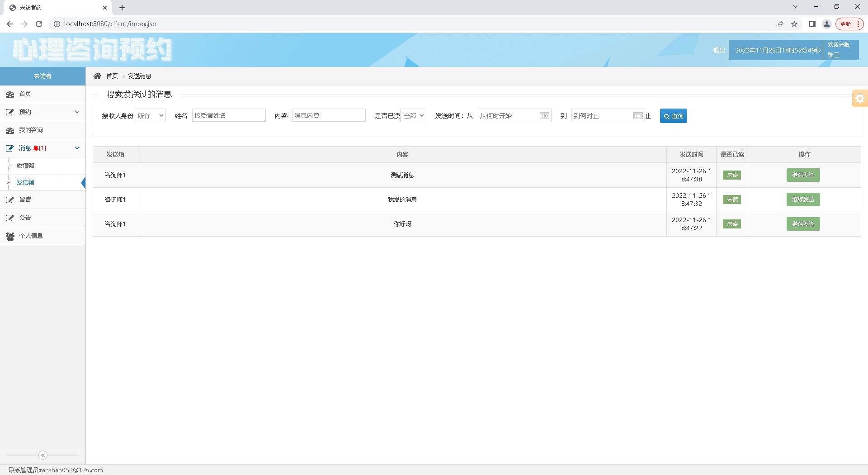Open end time calendar picker icon
The width and height of the screenshot is (868, 475).
pos(638,116)
